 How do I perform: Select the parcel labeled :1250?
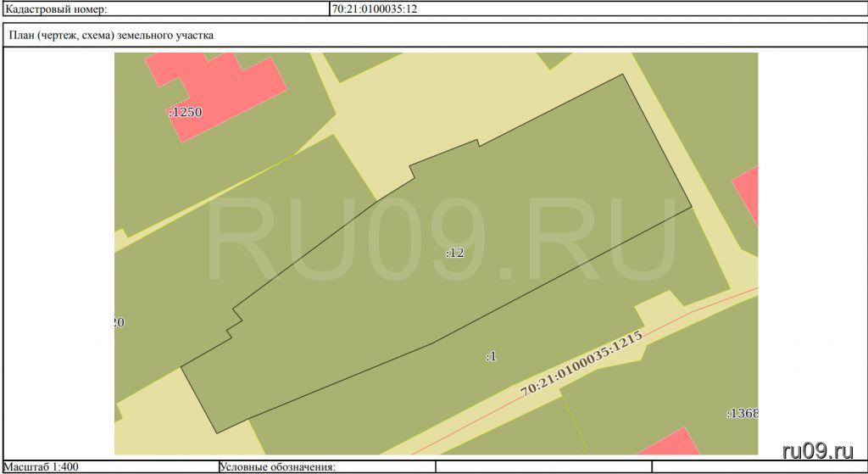coord(185,112)
